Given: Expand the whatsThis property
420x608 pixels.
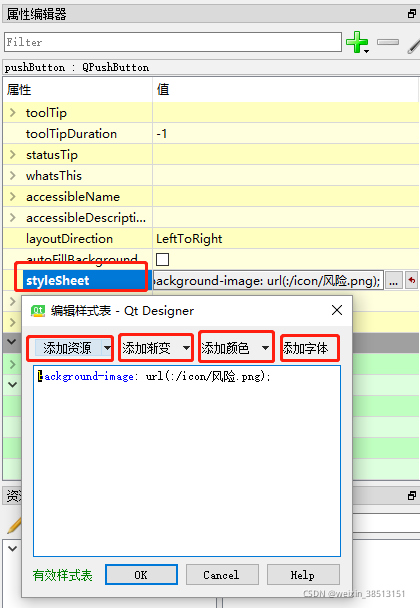Looking at the screenshot, I should [13, 175].
